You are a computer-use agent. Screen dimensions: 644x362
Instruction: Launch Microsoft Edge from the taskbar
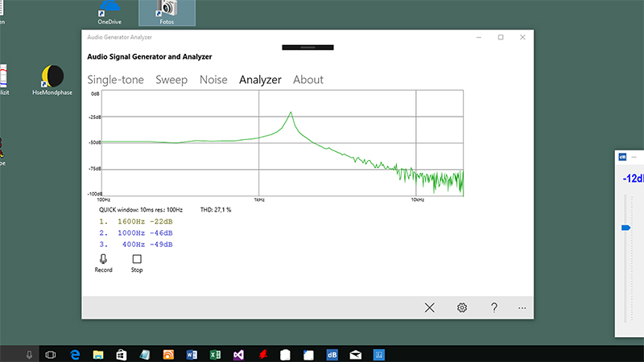(x=75, y=354)
